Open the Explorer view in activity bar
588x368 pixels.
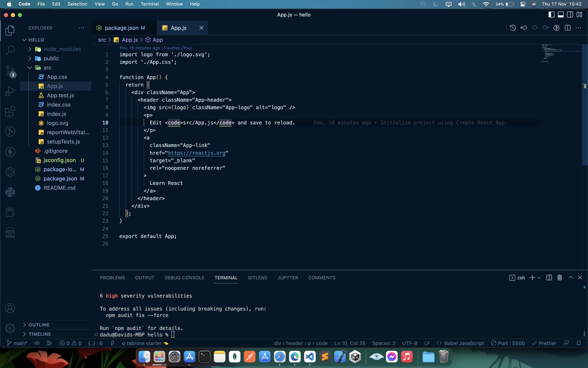tap(10, 30)
